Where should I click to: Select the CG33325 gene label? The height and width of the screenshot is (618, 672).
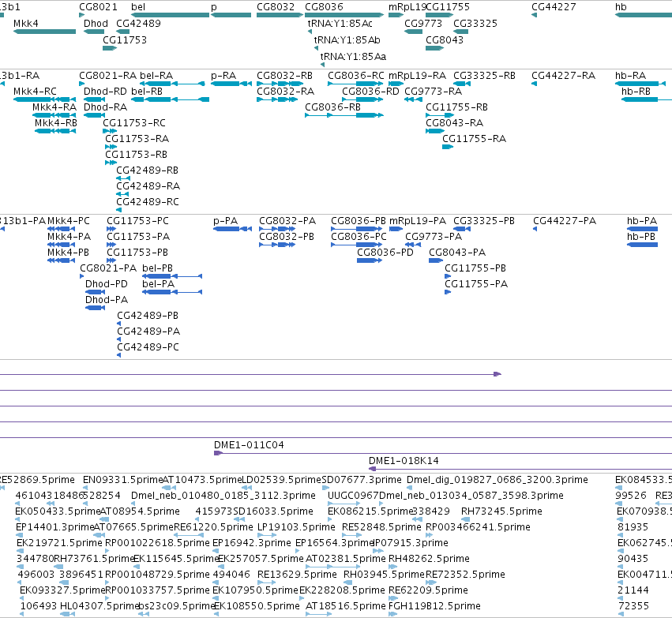point(475,24)
